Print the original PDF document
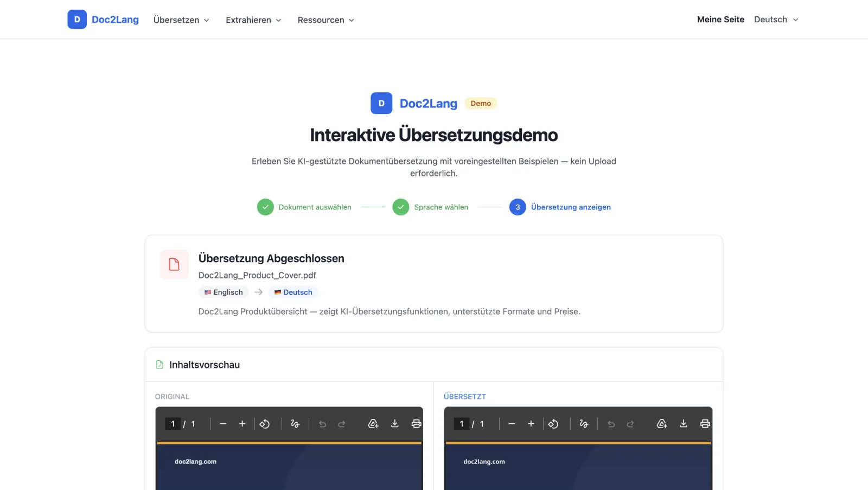The height and width of the screenshot is (490, 868). point(417,424)
